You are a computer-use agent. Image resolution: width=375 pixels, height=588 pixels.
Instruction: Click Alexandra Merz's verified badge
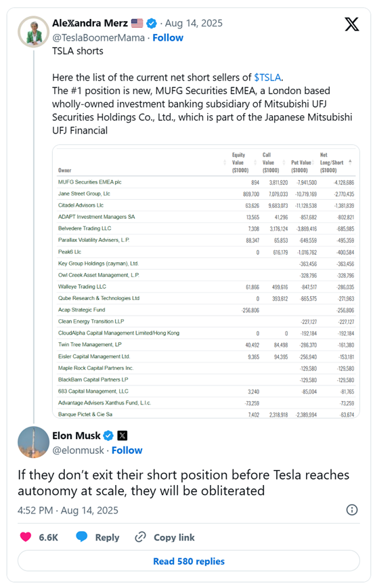152,23
